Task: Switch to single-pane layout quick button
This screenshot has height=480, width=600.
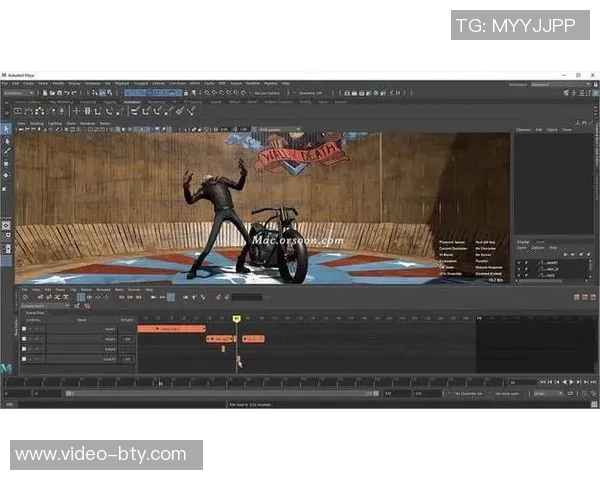Action: tap(6, 226)
